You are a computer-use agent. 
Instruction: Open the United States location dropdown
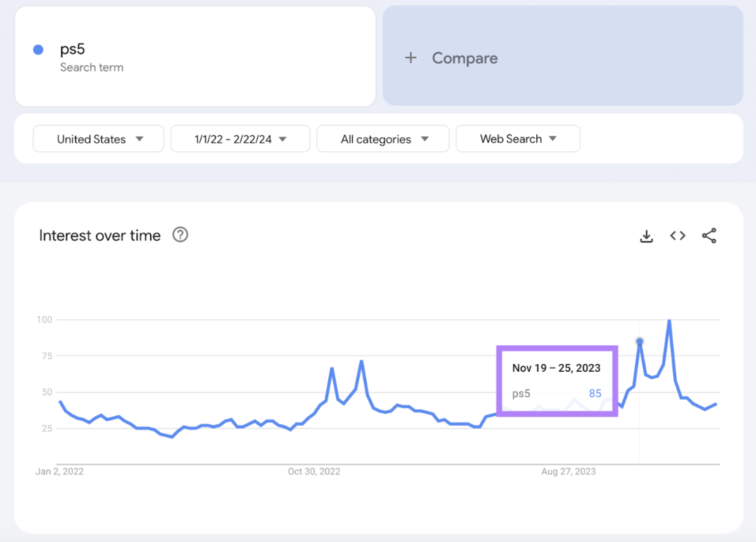(x=98, y=139)
